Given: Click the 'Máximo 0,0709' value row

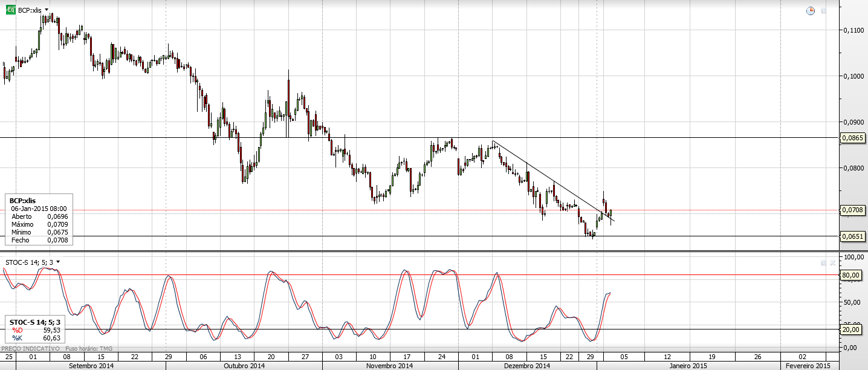Looking at the screenshot, I should (x=40, y=224).
